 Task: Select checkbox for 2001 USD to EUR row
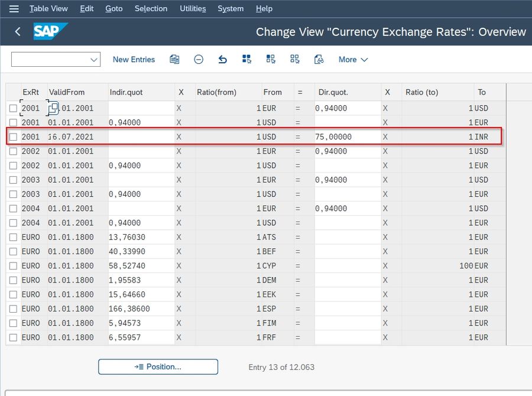pyautogui.click(x=13, y=122)
